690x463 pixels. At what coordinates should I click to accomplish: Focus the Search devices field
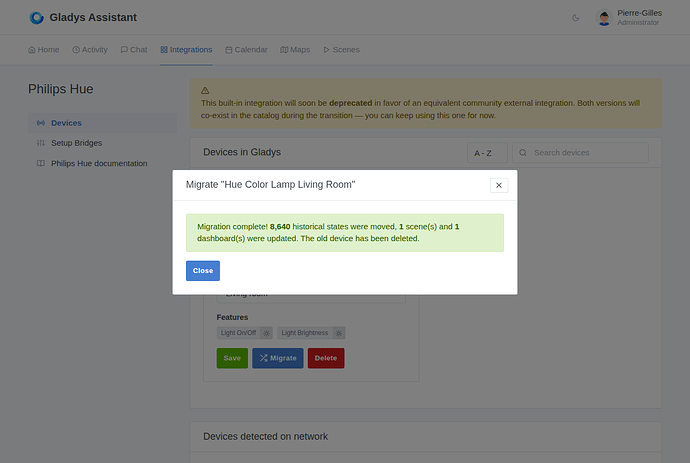(580, 153)
